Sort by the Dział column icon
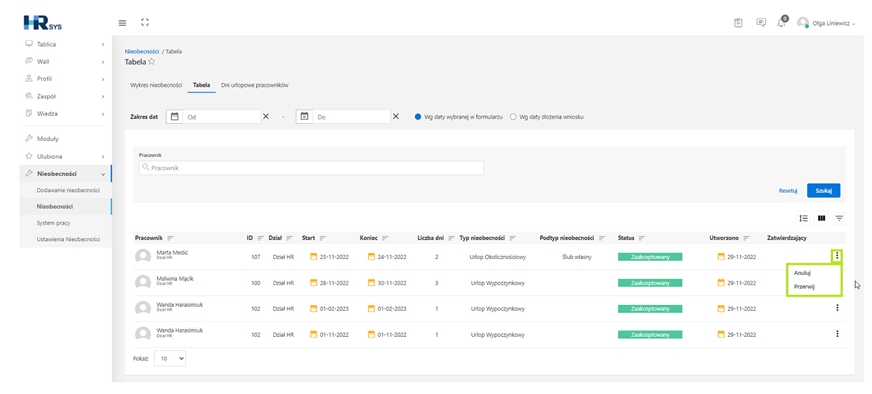The image size is (872, 394). pyautogui.click(x=289, y=238)
